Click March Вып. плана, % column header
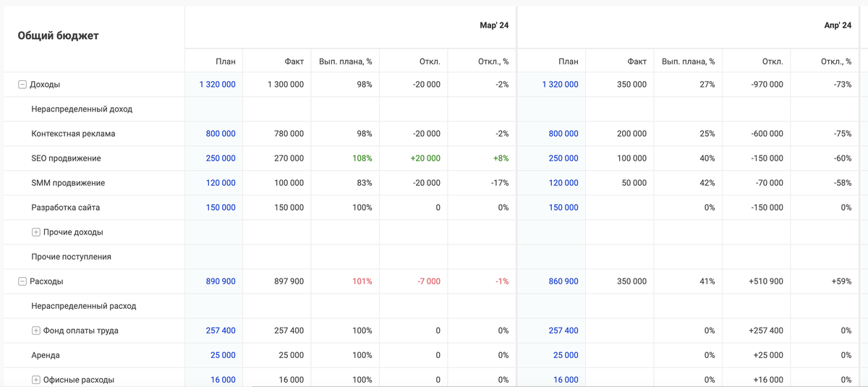Screen dimensions: 868x387 [346, 61]
